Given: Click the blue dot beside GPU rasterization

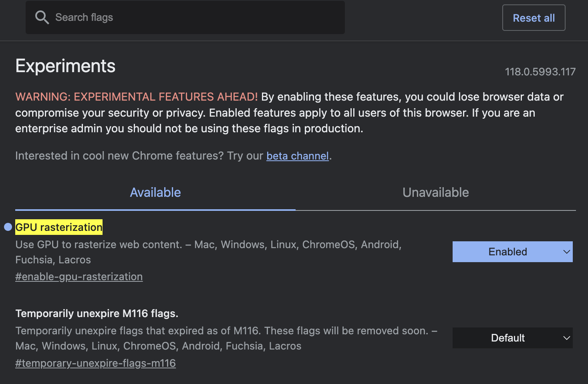Looking at the screenshot, I should pos(7,227).
